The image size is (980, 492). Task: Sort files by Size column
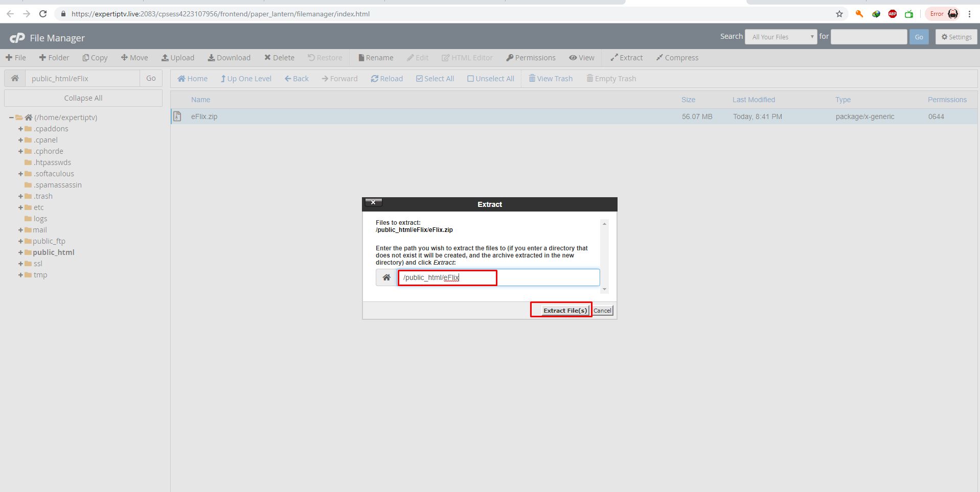pos(688,100)
